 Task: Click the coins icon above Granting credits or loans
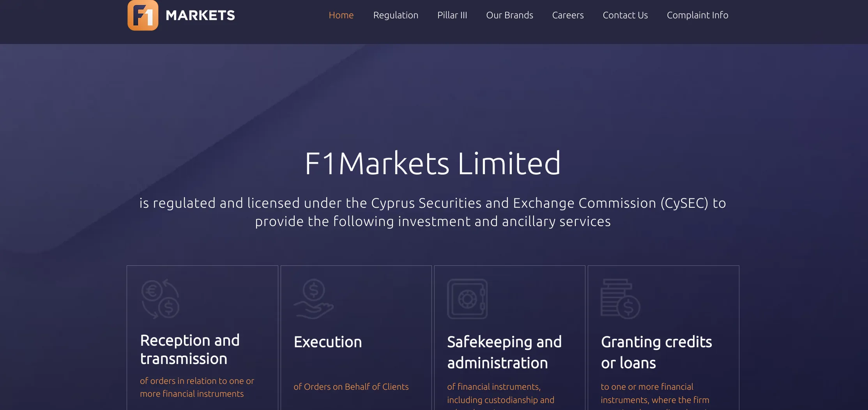[621, 298]
